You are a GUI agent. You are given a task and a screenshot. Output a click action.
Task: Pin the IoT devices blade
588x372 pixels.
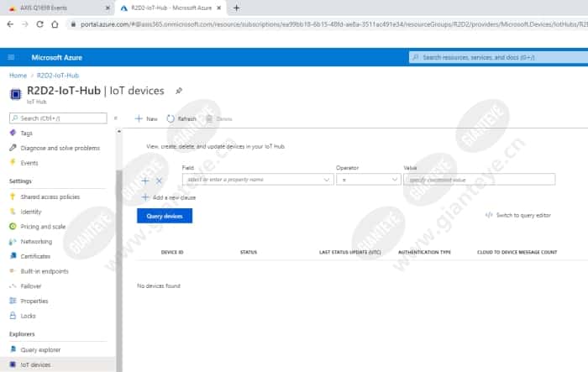tap(179, 91)
